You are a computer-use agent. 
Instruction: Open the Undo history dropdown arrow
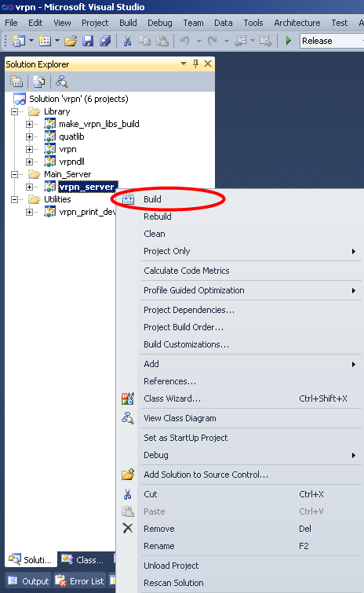(x=198, y=41)
